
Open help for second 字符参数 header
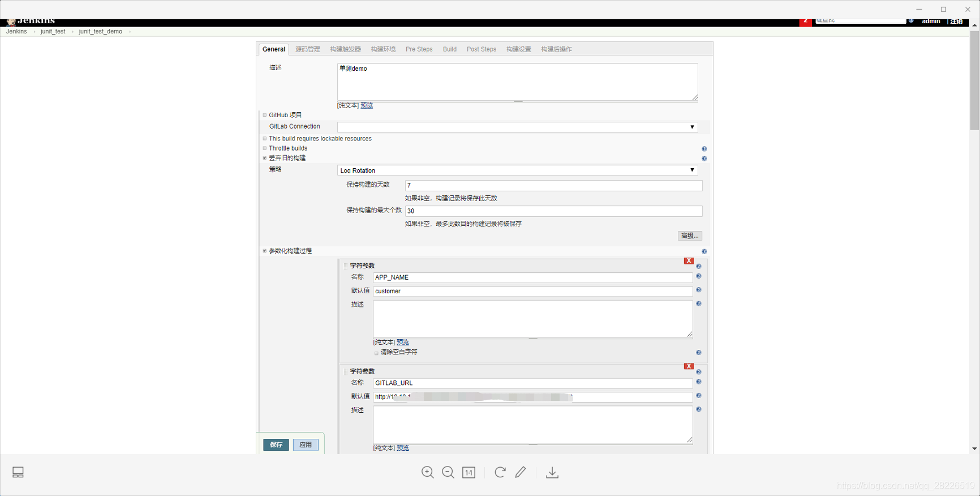(x=699, y=372)
